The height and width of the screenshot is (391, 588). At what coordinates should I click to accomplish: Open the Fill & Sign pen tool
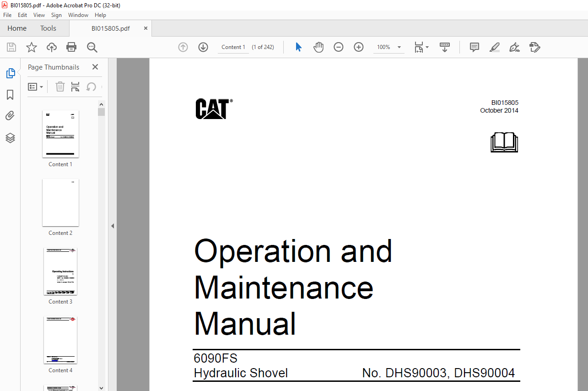click(x=514, y=47)
